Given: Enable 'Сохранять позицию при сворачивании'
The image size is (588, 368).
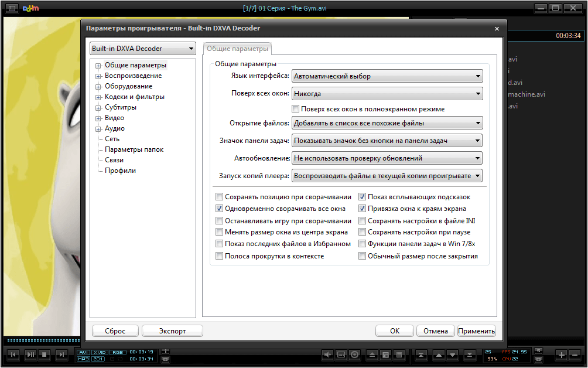Looking at the screenshot, I should [x=220, y=196].
